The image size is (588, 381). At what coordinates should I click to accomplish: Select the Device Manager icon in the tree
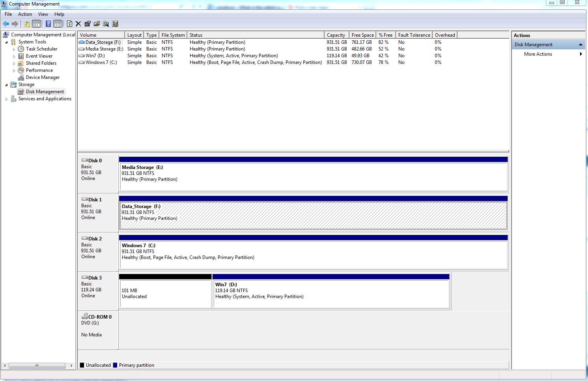click(x=21, y=77)
